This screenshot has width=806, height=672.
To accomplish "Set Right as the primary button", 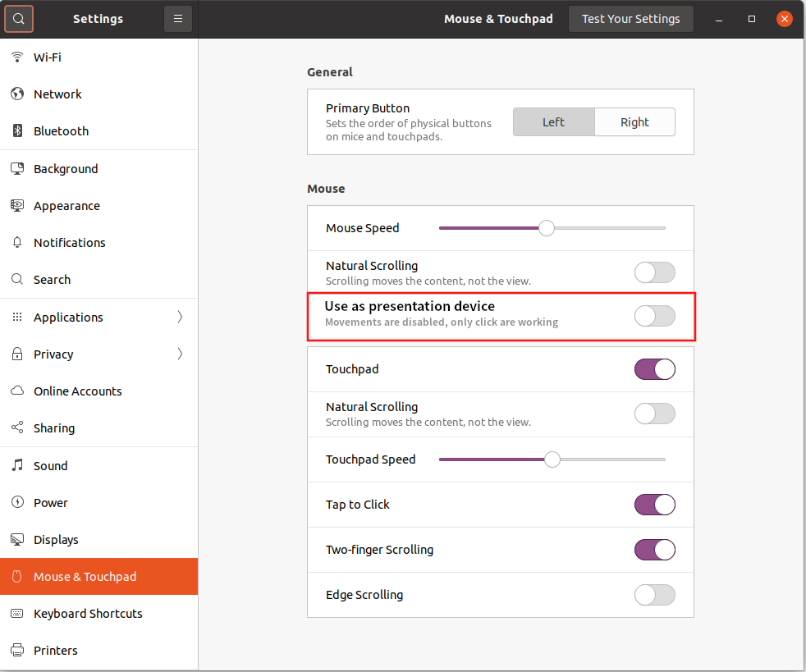I will click(x=634, y=121).
